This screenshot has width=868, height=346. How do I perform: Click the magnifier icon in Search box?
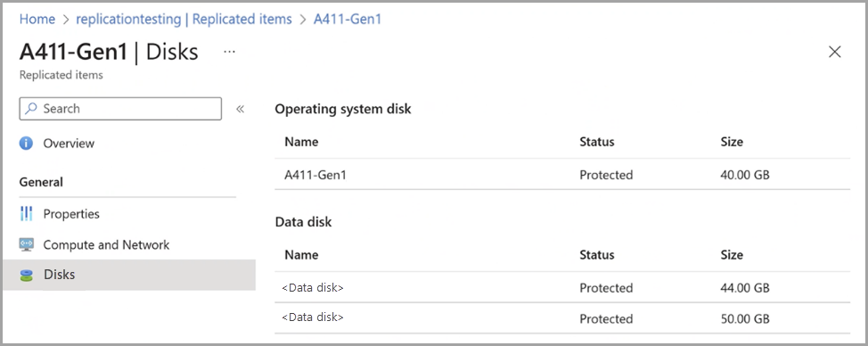click(x=32, y=109)
